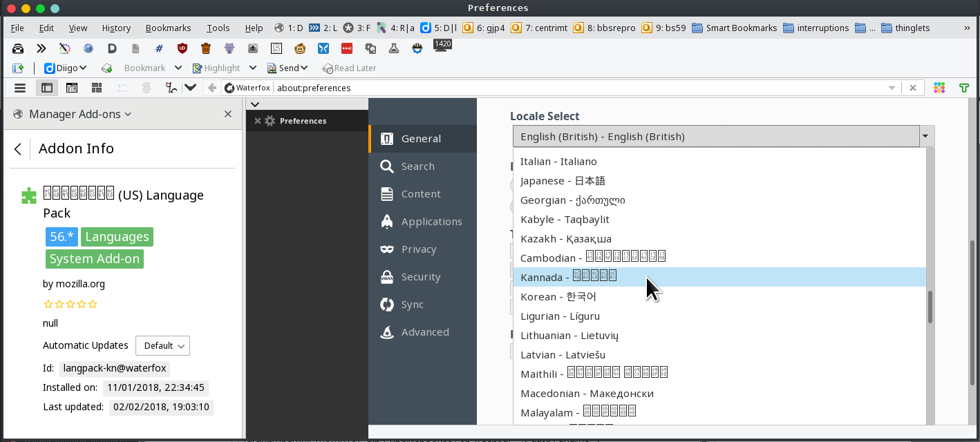980x442 pixels.
Task: Go back from Addon Info
Action: pyautogui.click(x=18, y=149)
